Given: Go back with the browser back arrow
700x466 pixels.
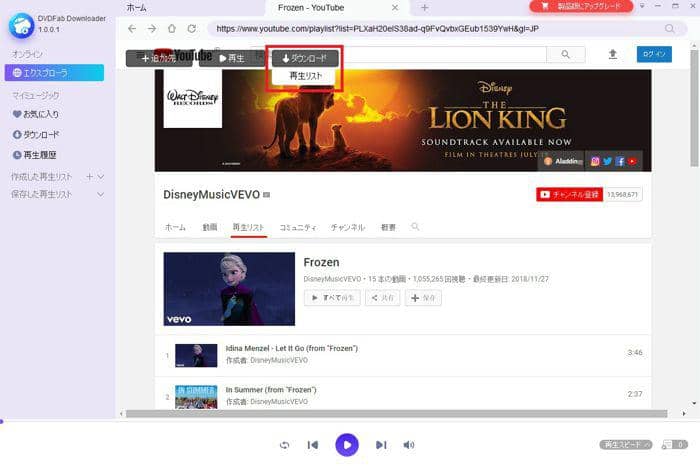Looking at the screenshot, I should click(x=132, y=29).
